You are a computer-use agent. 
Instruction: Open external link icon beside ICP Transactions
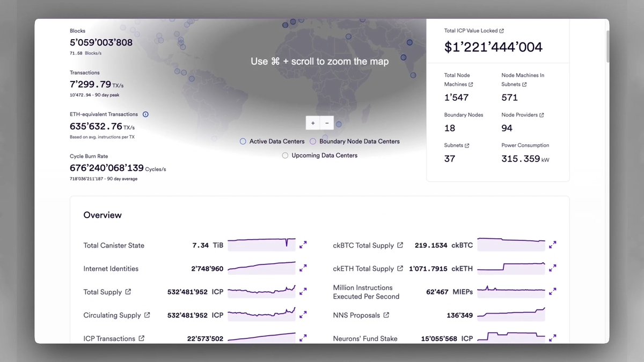141,338
